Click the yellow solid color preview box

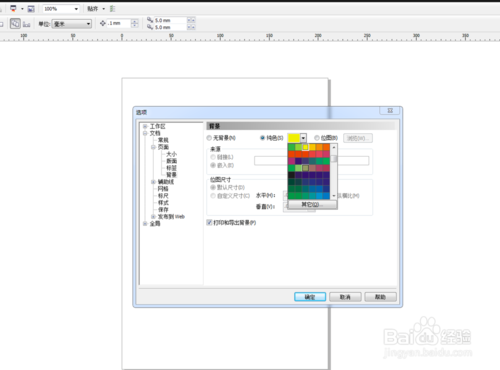[x=294, y=138]
